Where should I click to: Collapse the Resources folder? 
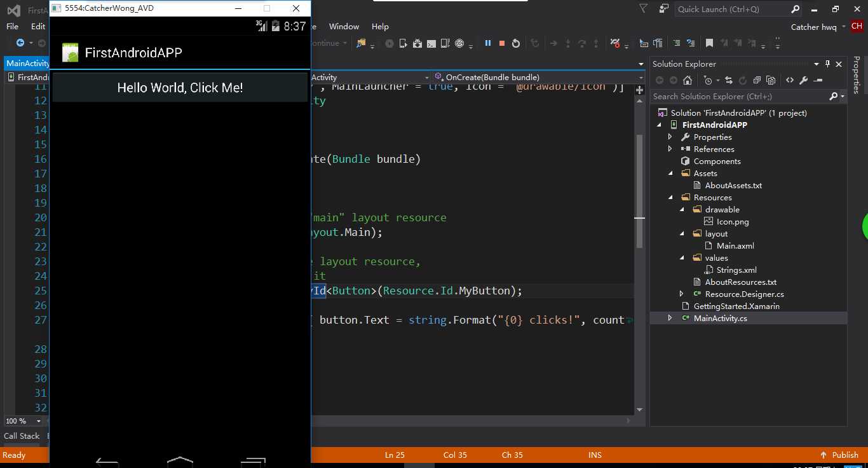pyautogui.click(x=670, y=197)
